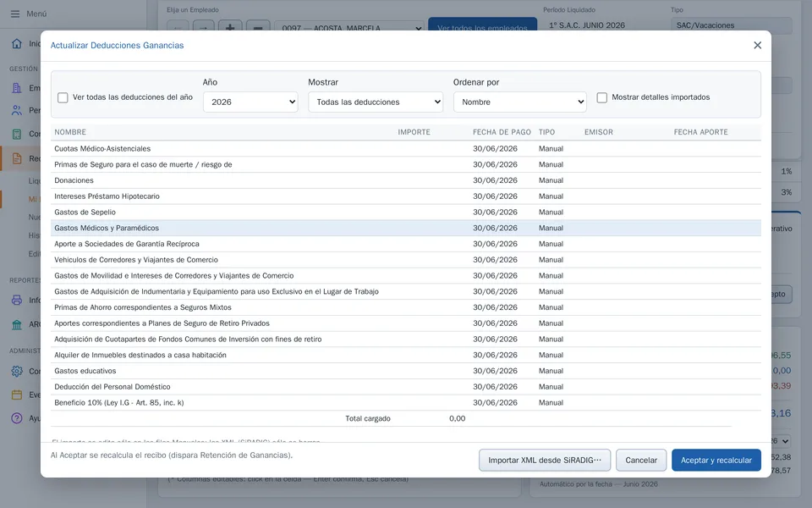Click the gear icon in the background sidebar

point(17,371)
